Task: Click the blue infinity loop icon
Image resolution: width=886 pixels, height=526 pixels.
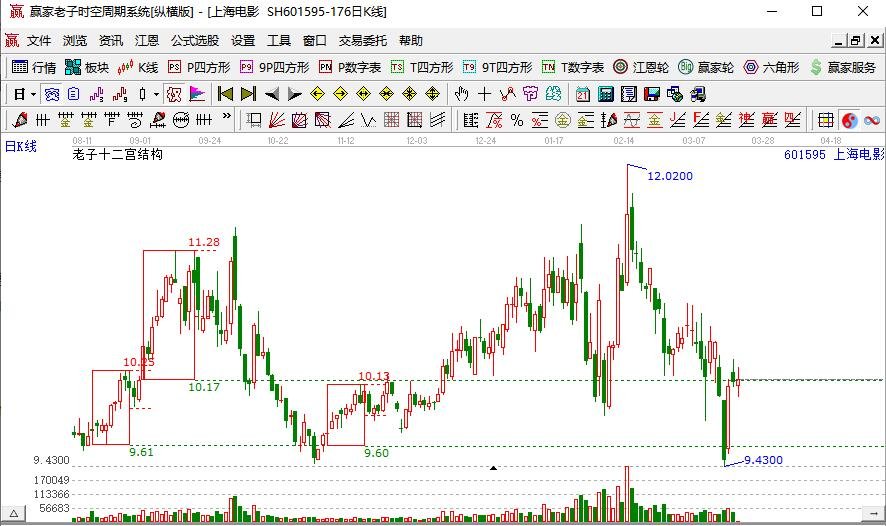Action: [872, 120]
